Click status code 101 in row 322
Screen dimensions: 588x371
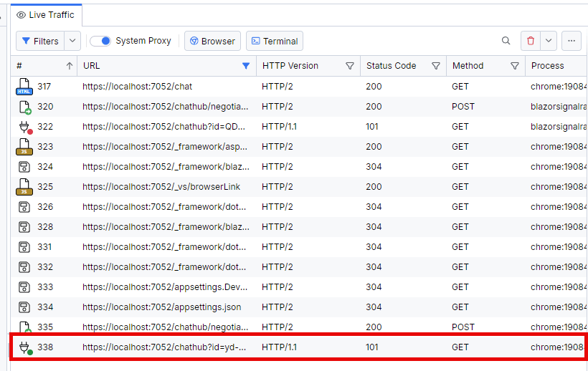point(372,127)
